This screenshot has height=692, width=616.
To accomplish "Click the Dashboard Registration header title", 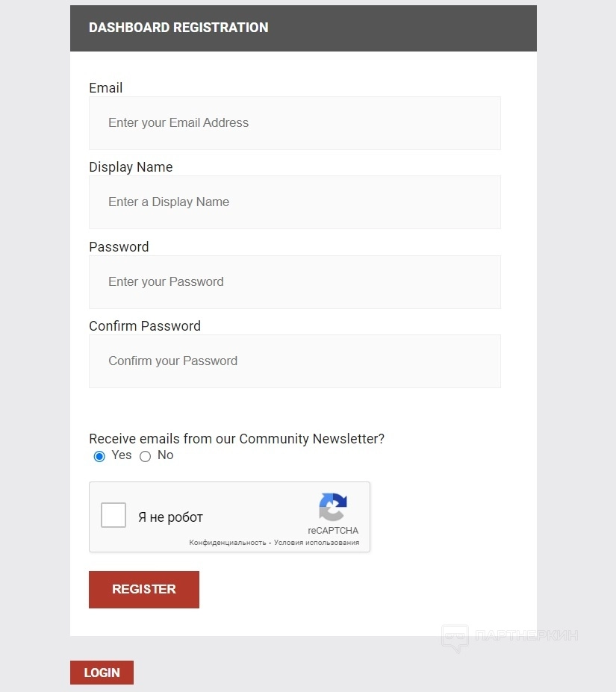I will [x=178, y=28].
